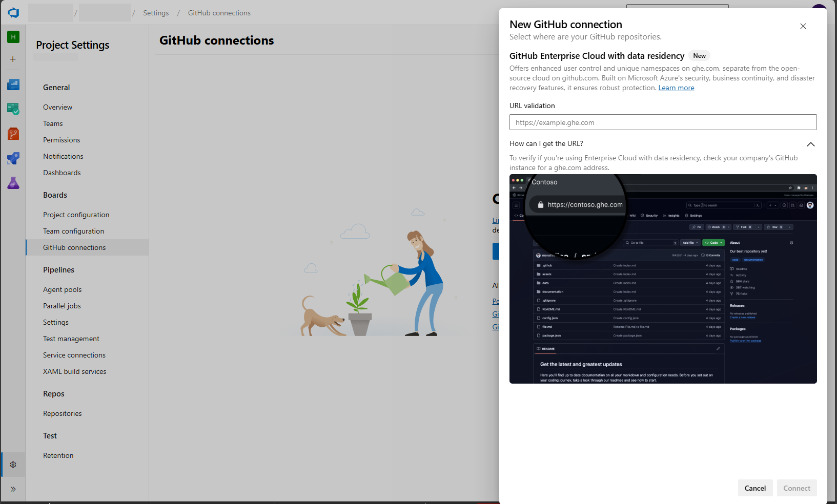Image resolution: width=837 pixels, height=504 pixels.
Task: Click the 'URL validation' label
Action: coord(532,106)
